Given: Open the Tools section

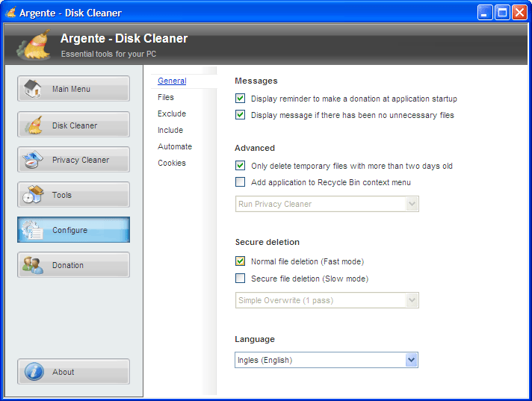Looking at the screenshot, I should click(x=74, y=195).
